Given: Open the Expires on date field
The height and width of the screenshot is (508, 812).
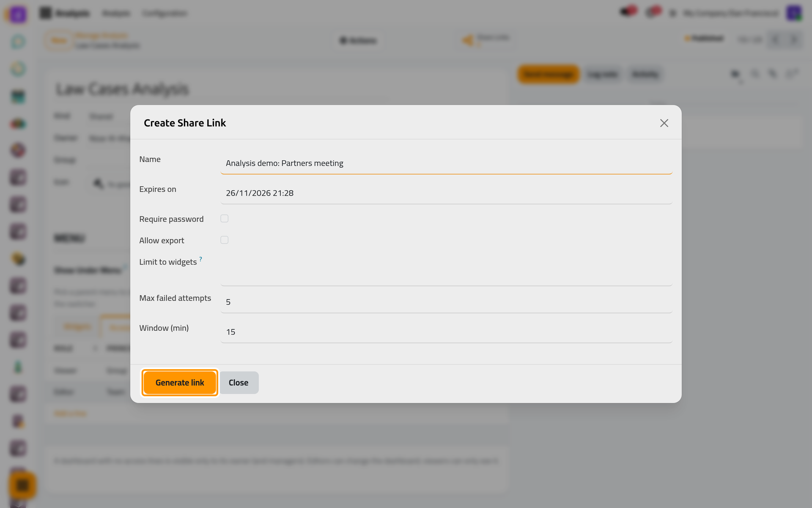Looking at the screenshot, I should 446,193.
